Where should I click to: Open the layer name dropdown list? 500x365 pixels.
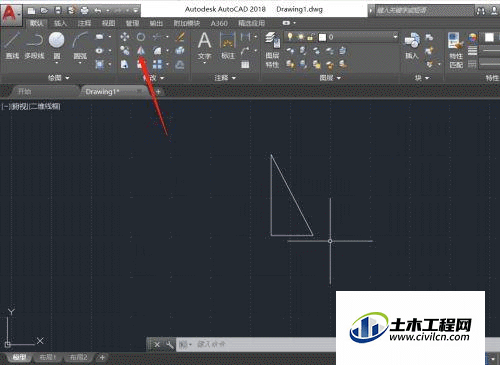click(x=395, y=37)
